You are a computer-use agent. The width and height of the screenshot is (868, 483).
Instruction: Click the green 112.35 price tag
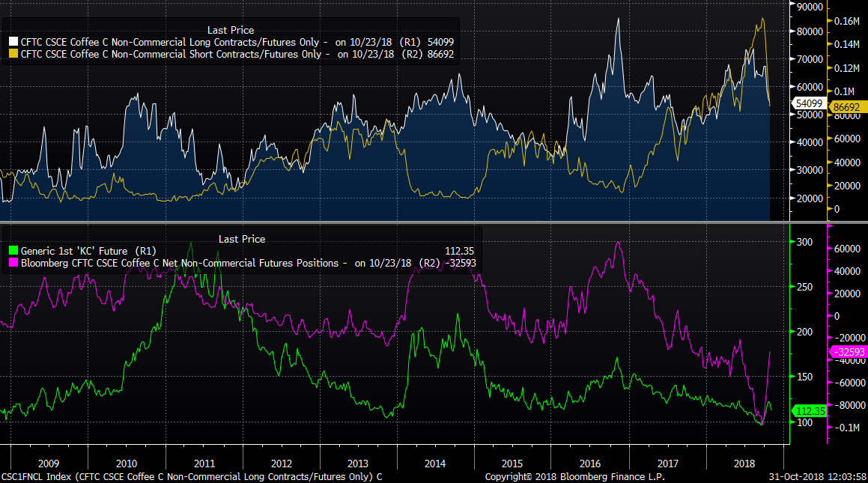(809, 410)
